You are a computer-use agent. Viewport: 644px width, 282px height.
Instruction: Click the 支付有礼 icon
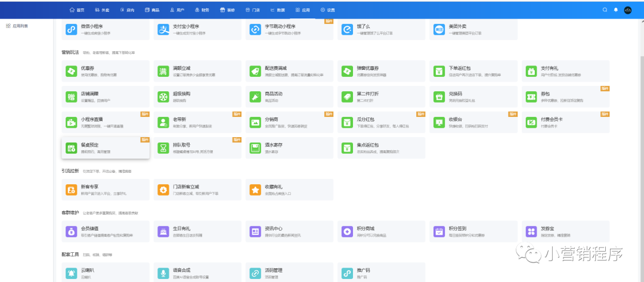[531, 71]
